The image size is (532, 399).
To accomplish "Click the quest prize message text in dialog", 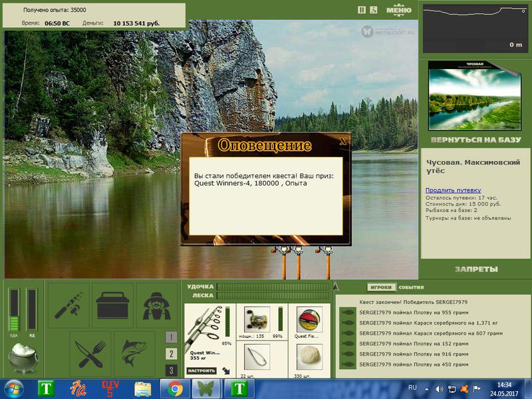I will 264,180.
